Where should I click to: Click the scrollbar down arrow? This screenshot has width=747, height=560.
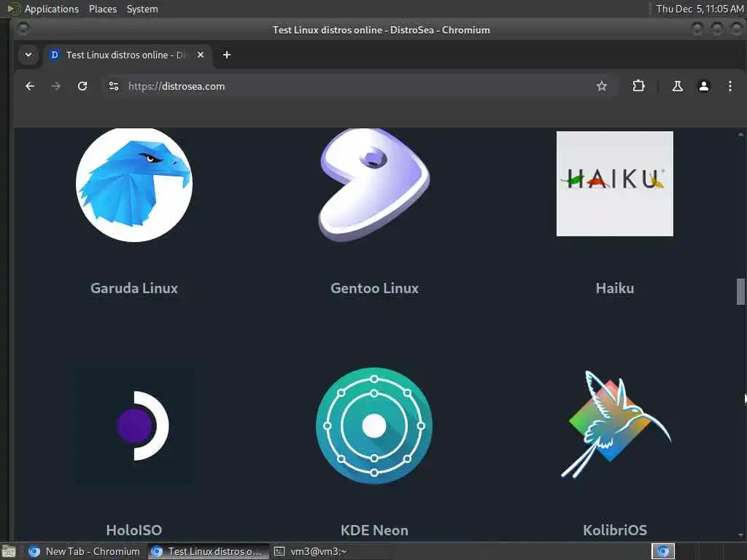click(x=740, y=535)
